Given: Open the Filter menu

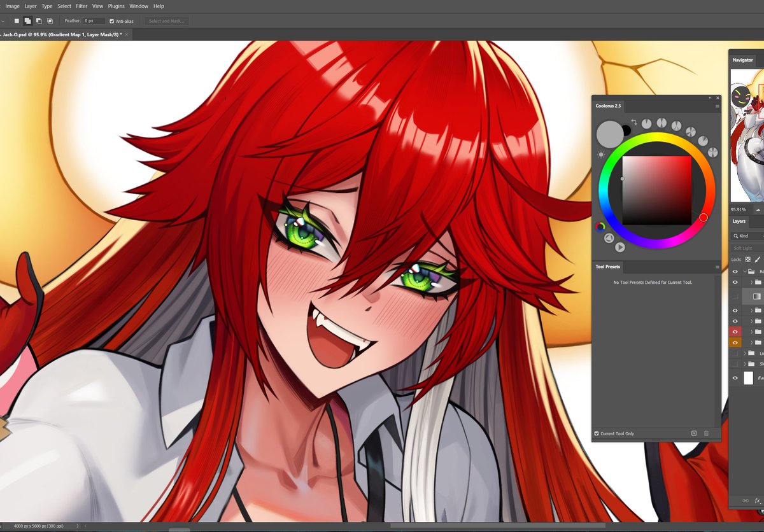Looking at the screenshot, I should click(x=81, y=6).
